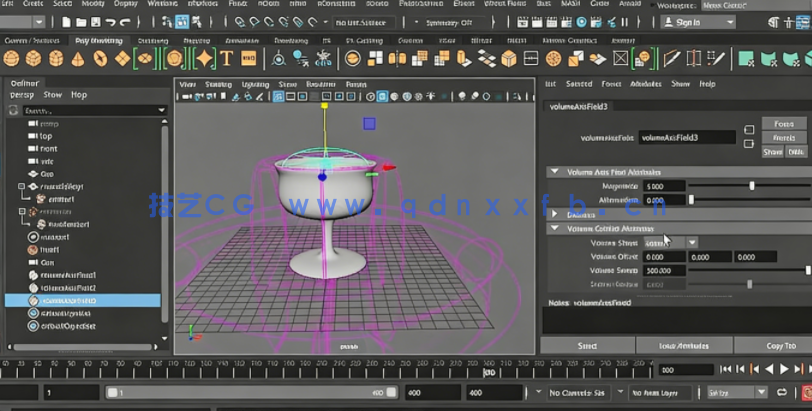The height and width of the screenshot is (411, 812).
Task: Click the top camera item in Outliner
Action: tap(46, 136)
